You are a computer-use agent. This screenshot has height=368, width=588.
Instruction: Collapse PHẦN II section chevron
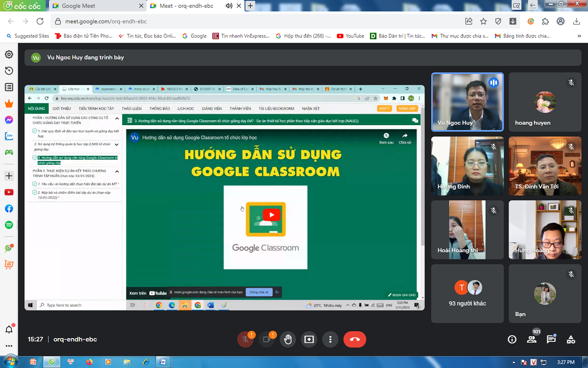pos(117,171)
